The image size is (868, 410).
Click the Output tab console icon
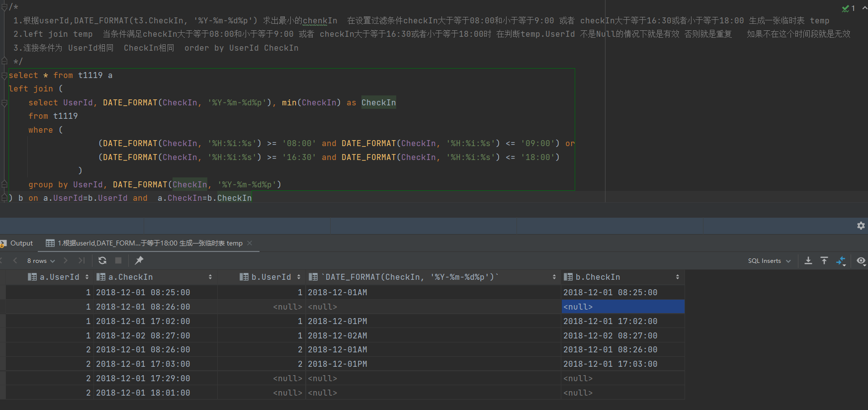coord(3,243)
